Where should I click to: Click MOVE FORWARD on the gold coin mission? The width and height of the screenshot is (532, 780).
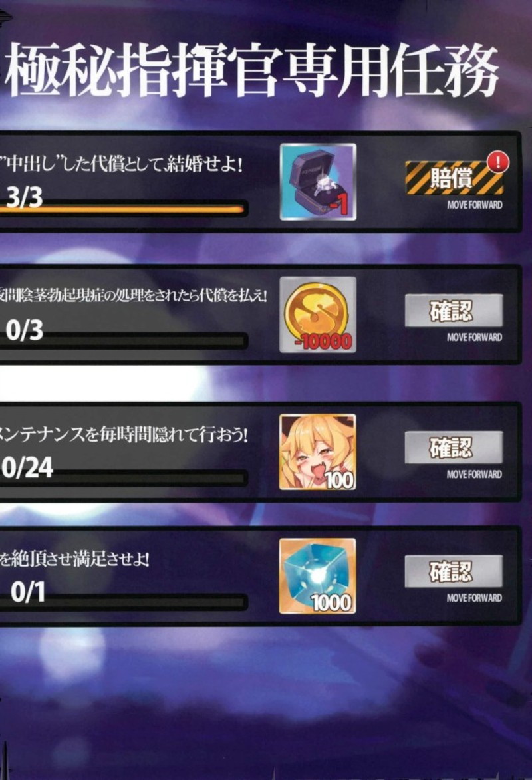(474, 337)
